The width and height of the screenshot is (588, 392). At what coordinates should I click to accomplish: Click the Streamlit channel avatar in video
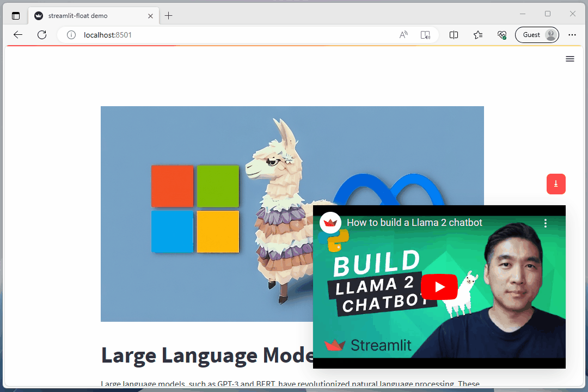(330, 223)
